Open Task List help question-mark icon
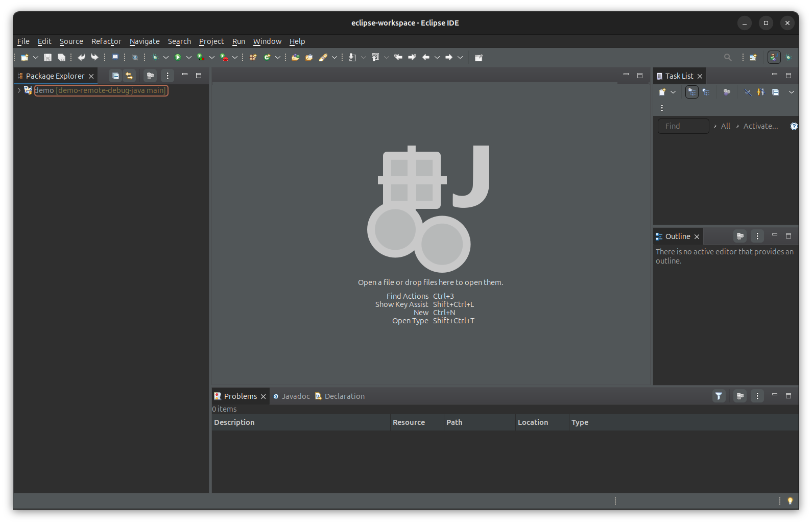This screenshot has height=524, width=812. [x=794, y=126]
